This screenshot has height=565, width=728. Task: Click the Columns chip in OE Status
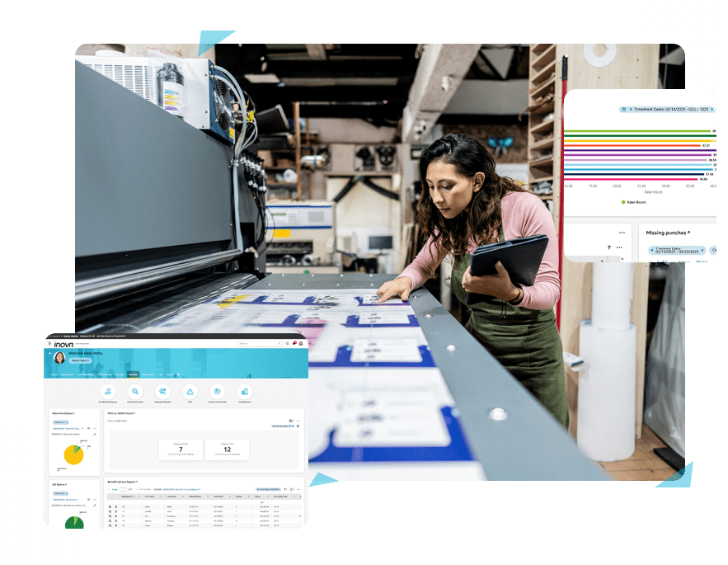point(60,493)
